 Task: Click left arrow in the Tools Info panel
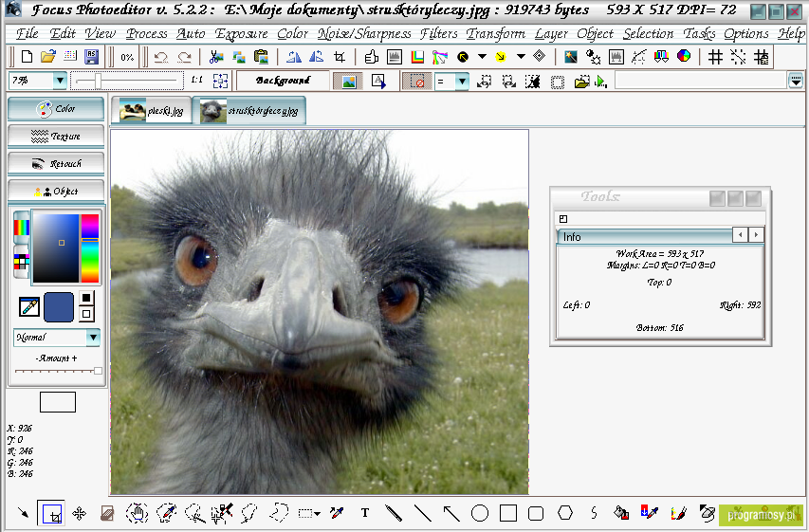(741, 235)
